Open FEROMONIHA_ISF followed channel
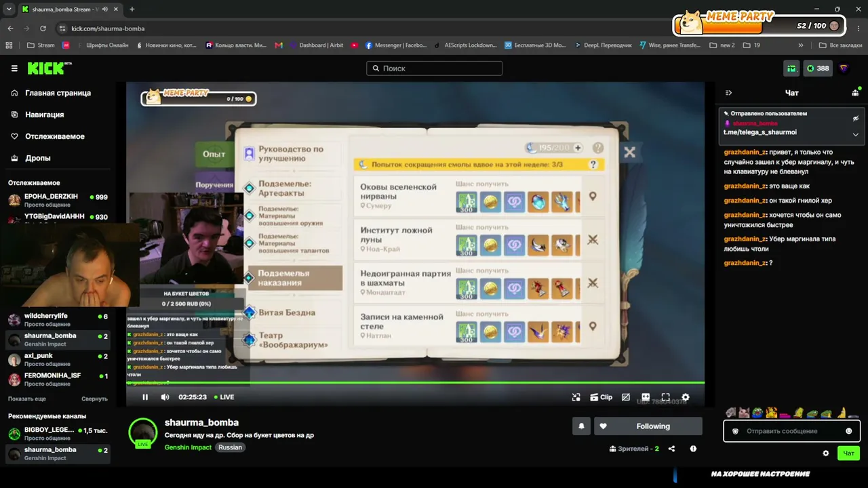 point(58,379)
